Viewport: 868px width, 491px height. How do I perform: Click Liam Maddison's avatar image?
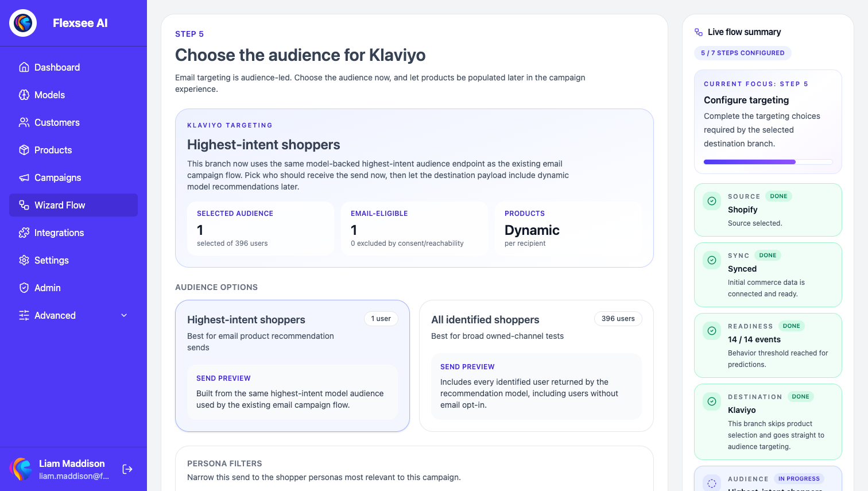(21, 469)
